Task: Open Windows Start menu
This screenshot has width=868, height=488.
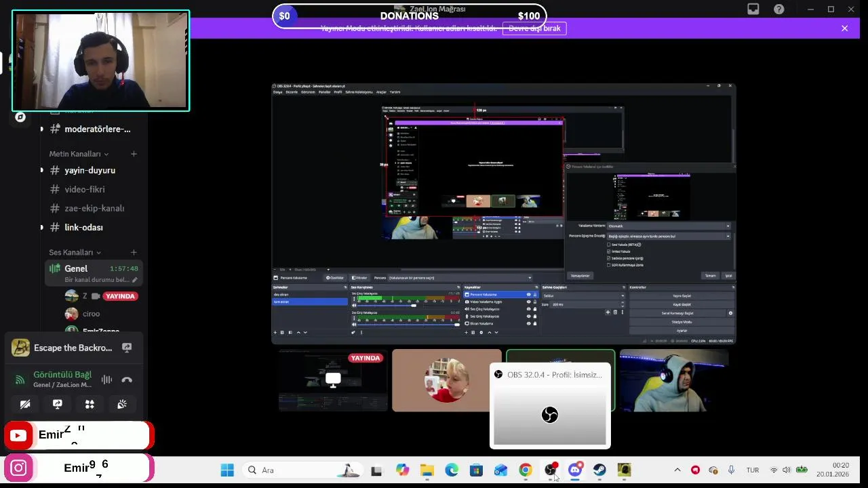Action: click(227, 470)
